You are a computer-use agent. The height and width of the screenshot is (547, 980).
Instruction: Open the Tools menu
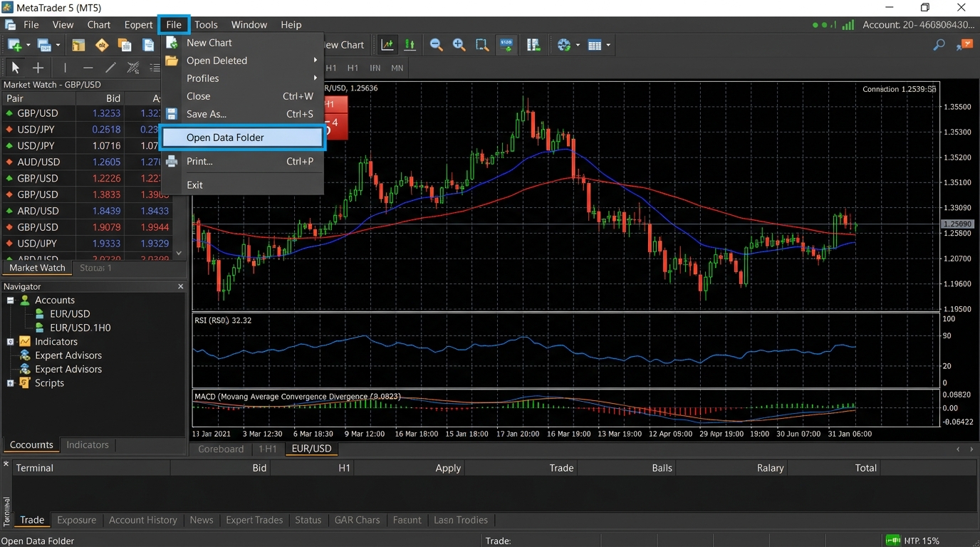tap(206, 24)
